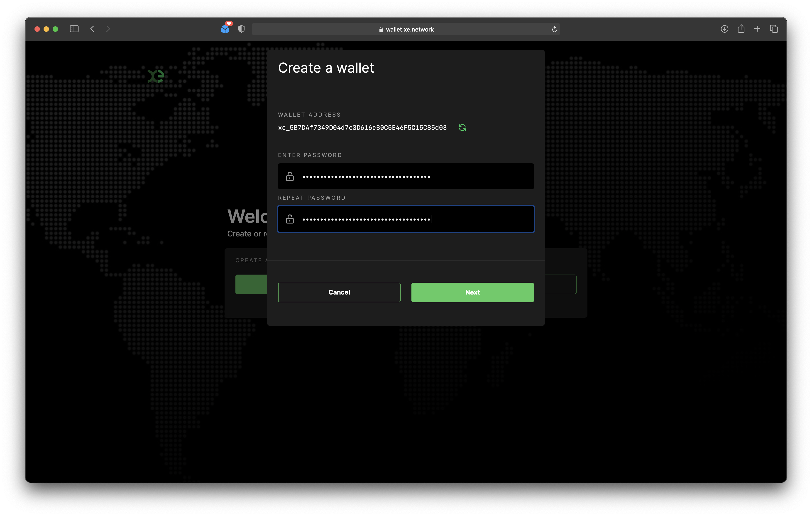812x516 pixels.
Task: Open a new browser tab
Action: tap(757, 29)
